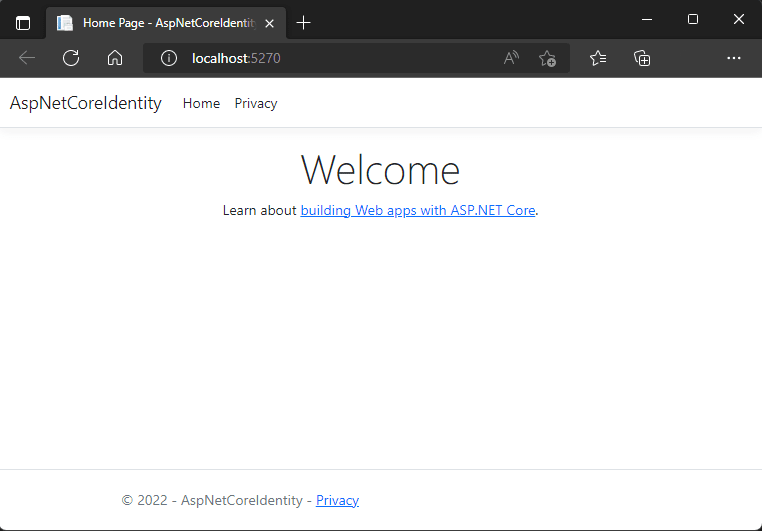Open a new tab with plus icon

point(303,22)
